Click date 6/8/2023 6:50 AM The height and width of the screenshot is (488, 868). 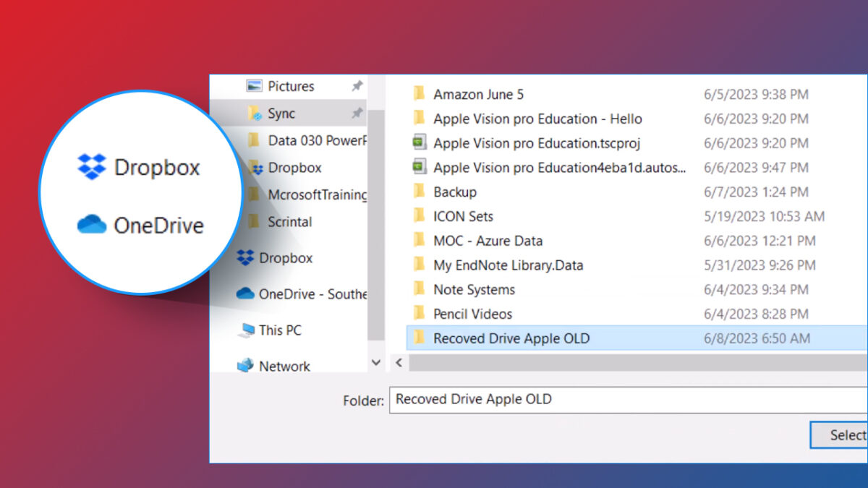pos(757,338)
